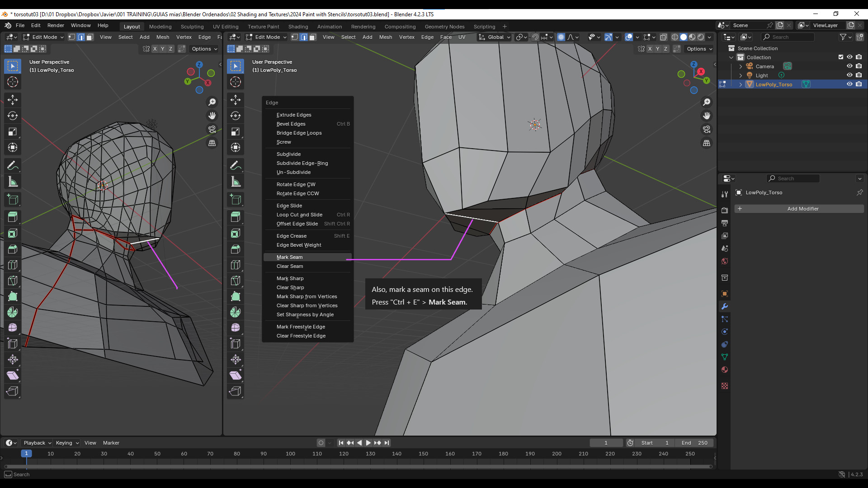Screen dimensions: 868x488
Task: Open Options dropdown in left viewport
Action: click(204, 49)
